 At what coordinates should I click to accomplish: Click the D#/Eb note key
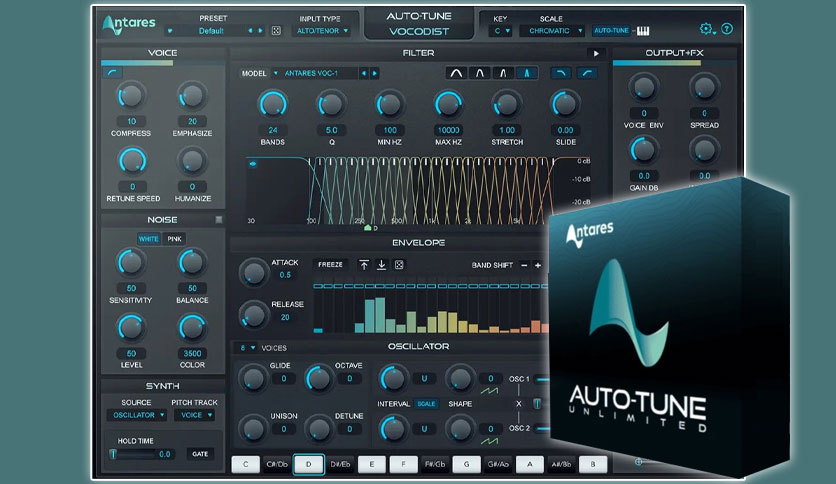pos(340,464)
